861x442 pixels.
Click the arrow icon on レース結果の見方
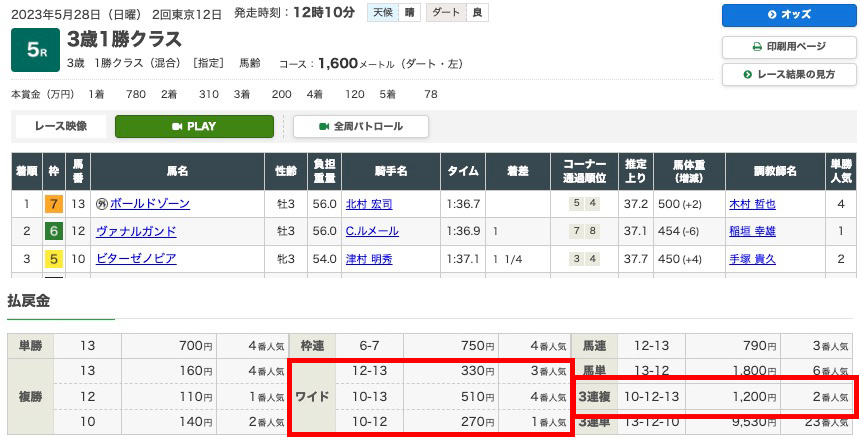(747, 75)
